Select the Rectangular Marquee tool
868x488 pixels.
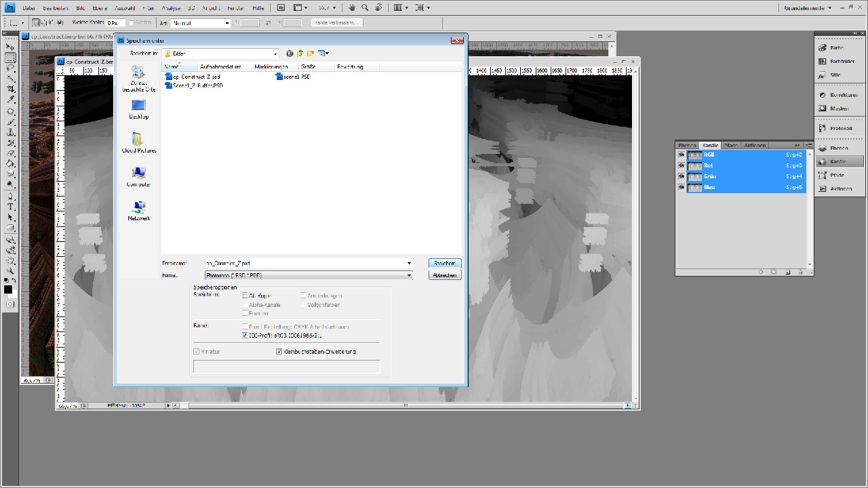11,58
